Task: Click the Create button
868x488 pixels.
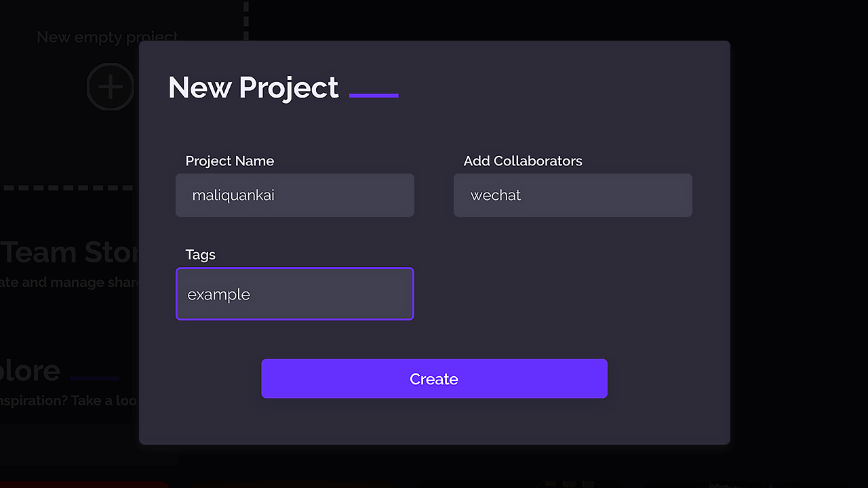Action: 434,379
